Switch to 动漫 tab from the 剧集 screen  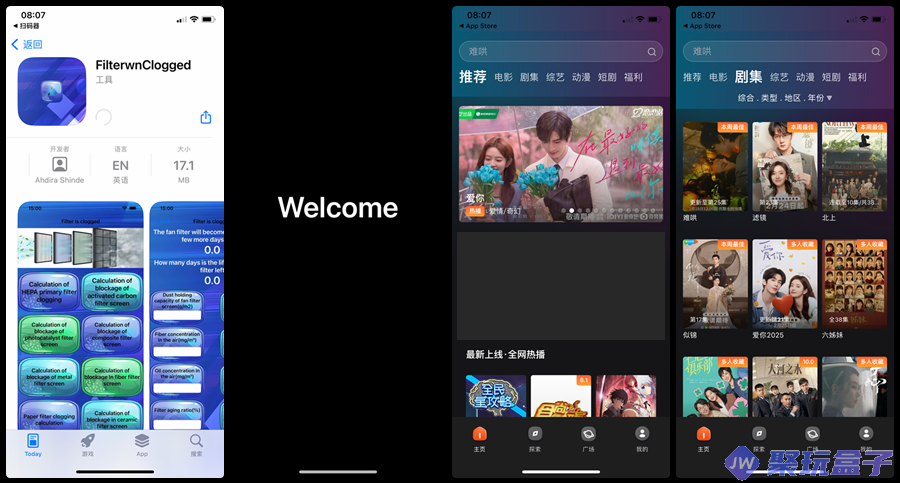pyautogui.click(x=805, y=77)
